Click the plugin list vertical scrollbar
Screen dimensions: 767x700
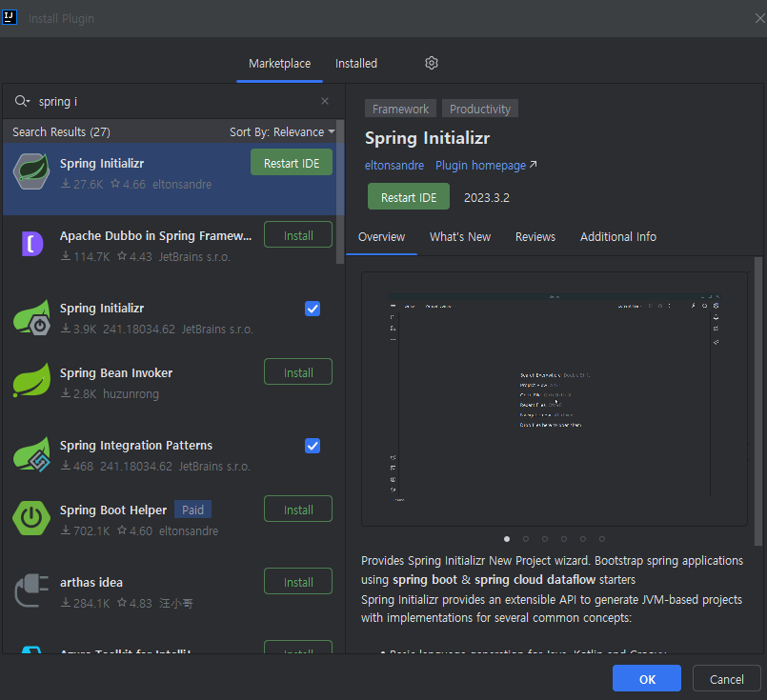tap(340, 191)
